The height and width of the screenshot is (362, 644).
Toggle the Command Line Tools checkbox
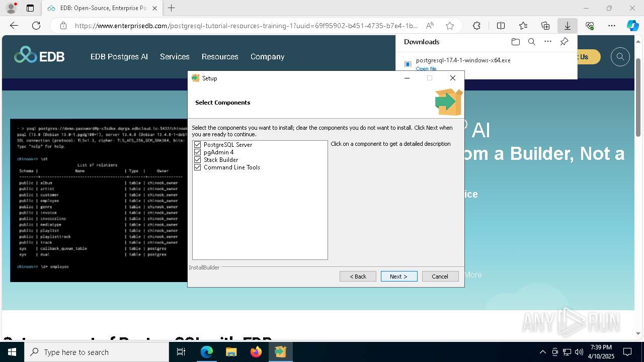point(197,167)
